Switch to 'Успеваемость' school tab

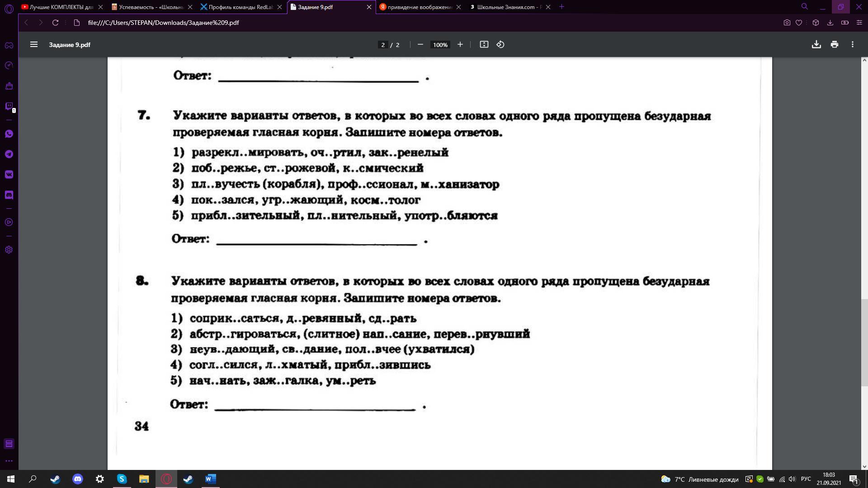tap(151, 7)
